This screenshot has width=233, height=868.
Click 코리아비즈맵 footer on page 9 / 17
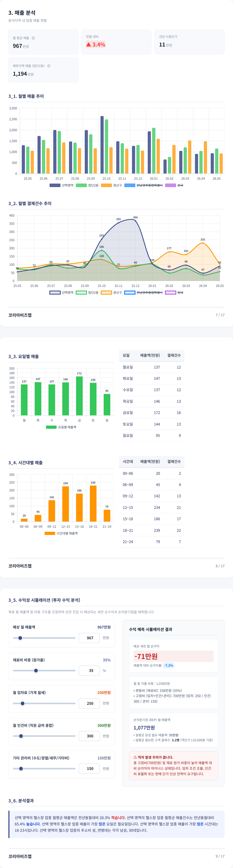point(20,856)
